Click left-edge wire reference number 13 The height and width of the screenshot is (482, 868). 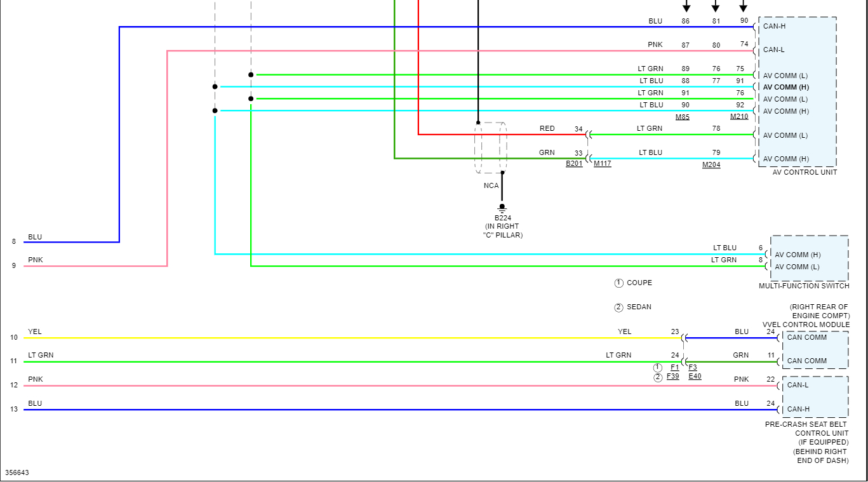(x=14, y=410)
